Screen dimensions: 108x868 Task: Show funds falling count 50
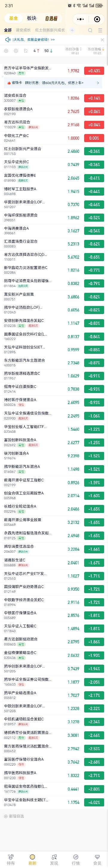coord(48,51)
